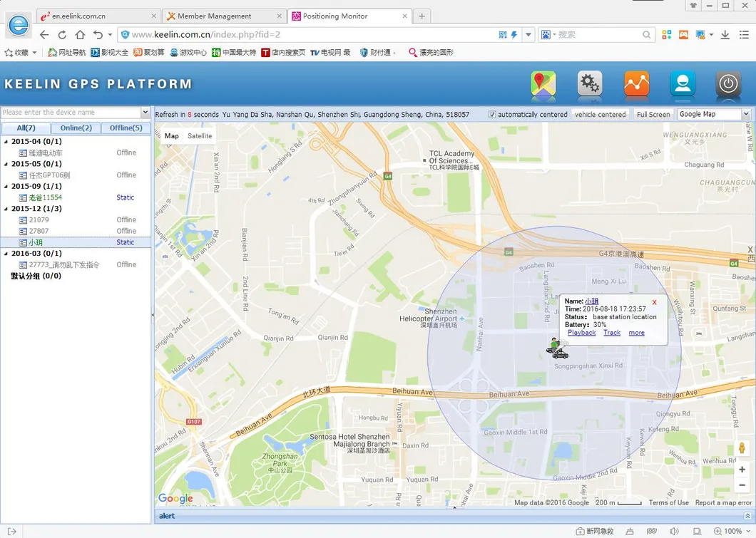756x538 pixels.
Task: Toggle vehicle centered mode
Action: click(x=601, y=113)
